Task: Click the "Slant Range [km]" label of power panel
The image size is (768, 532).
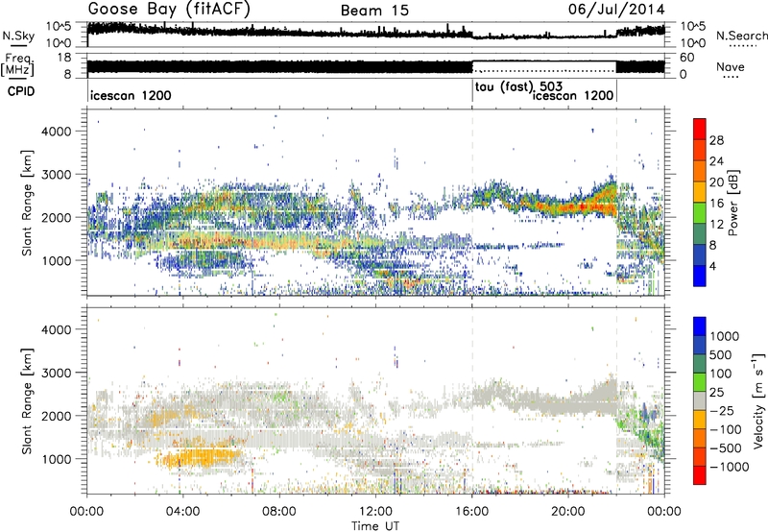Action: [x=27, y=203]
